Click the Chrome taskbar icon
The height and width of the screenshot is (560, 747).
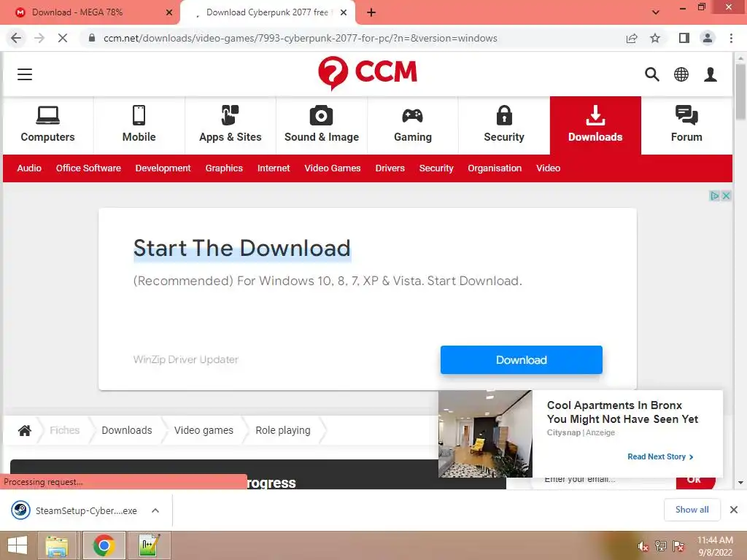104,545
